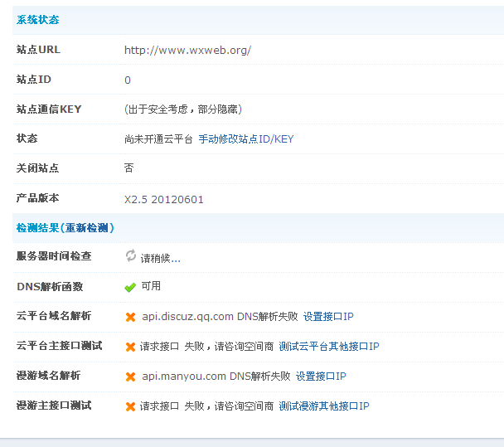
Task: Click the 漫游域名解析 row label
Action: point(48,376)
